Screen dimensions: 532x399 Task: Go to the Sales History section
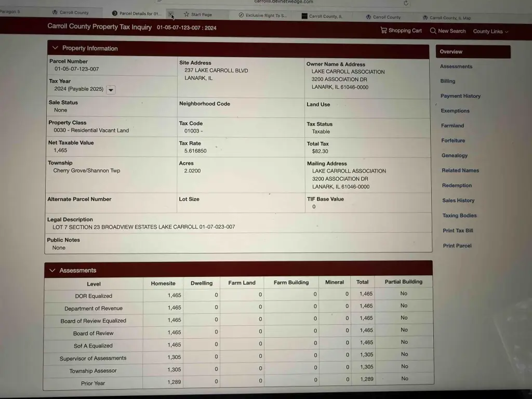tap(458, 201)
